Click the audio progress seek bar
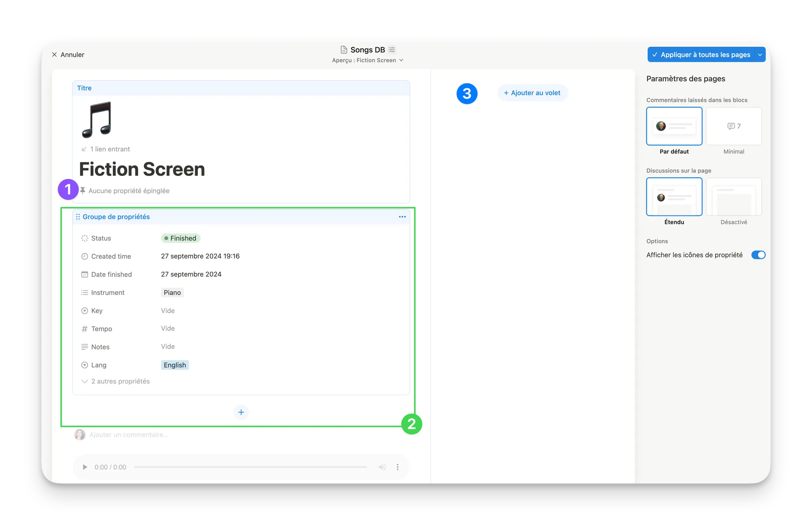 click(250, 467)
